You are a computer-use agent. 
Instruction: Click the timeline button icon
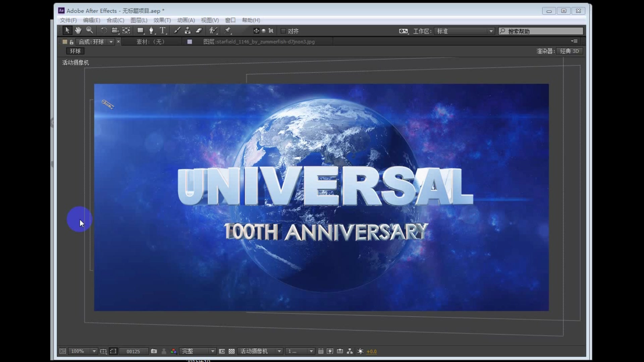[x=340, y=351]
